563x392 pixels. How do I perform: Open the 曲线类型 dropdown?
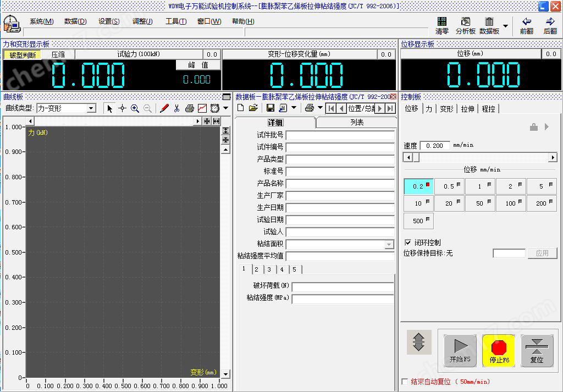click(x=91, y=108)
